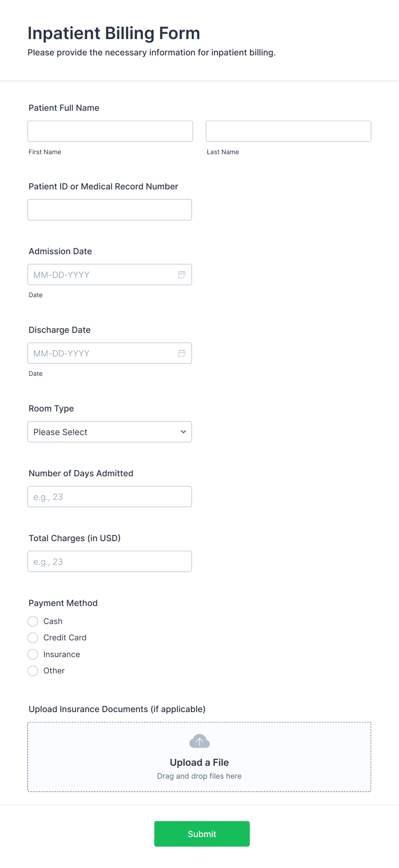Click the Last Name input field

pos(288,131)
